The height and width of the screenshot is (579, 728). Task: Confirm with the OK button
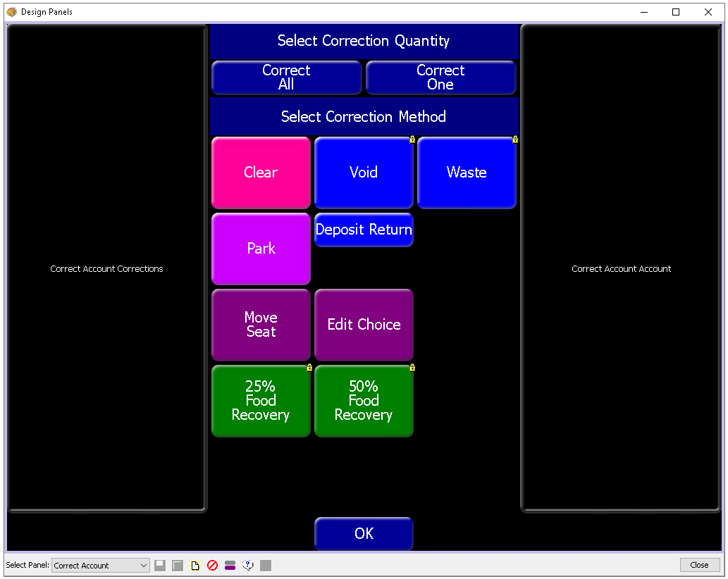pyautogui.click(x=364, y=534)
